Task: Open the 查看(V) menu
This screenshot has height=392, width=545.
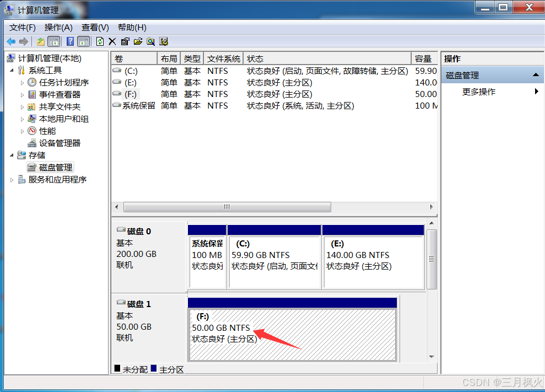Action: pyautogui.click(x=95, y=28)
